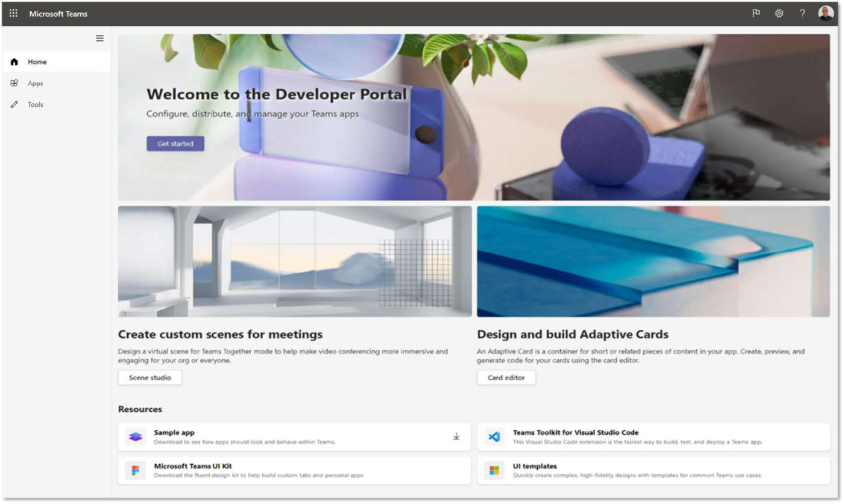Image resolution: width=844 pixels, height=504 pixels.
Task: Select the Tools pencil icon
Action: click(x=14, y=104)
